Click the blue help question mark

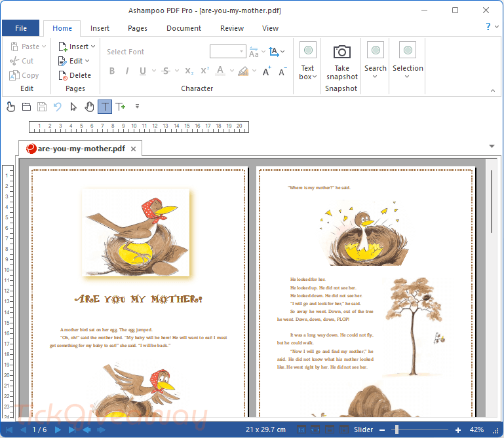click(x=488, y=26)
